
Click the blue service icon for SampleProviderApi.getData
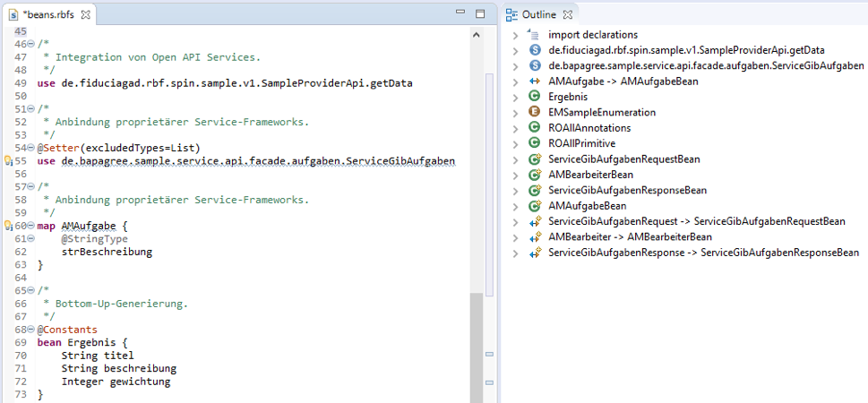click(535, 50)
